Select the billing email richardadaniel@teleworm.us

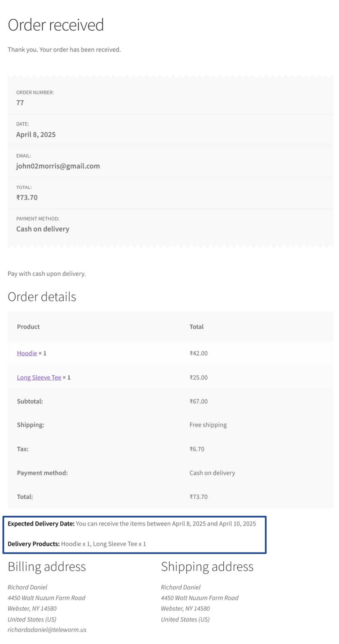pos(47,630)
